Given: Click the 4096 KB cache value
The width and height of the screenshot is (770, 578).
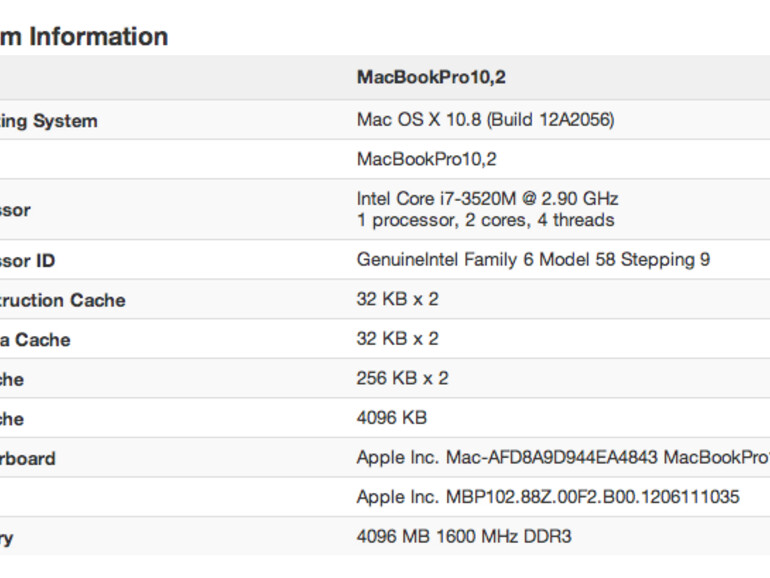Looking at the screenshot, I should coord(391,418).
